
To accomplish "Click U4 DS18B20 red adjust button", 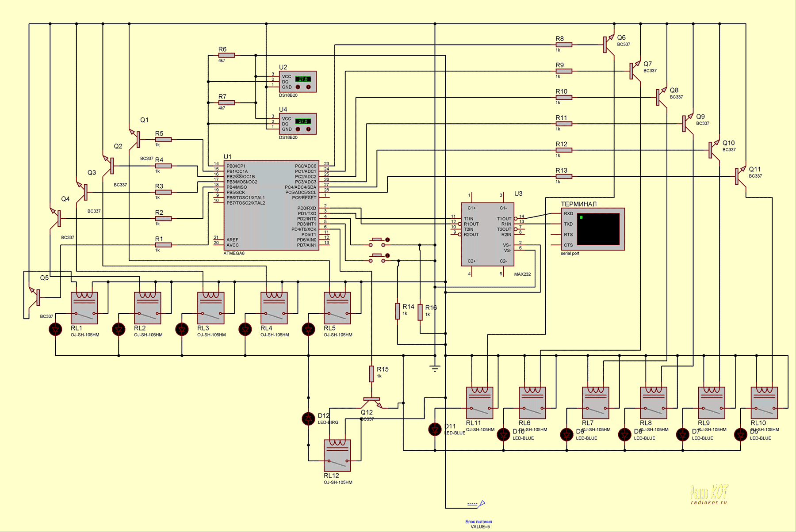I will (298, 129).
